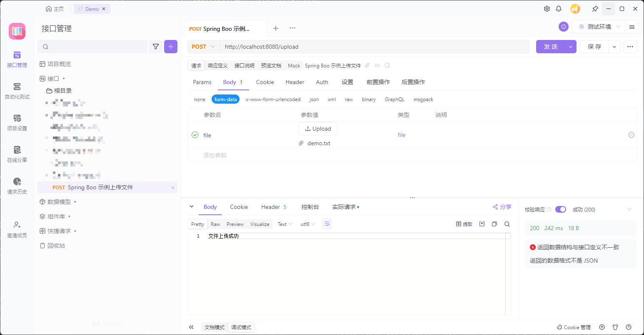The height and width of the screenshot is (335, 644).
Task: Toggle the file parameter enabled checkmark
Action: click(195, 135)
